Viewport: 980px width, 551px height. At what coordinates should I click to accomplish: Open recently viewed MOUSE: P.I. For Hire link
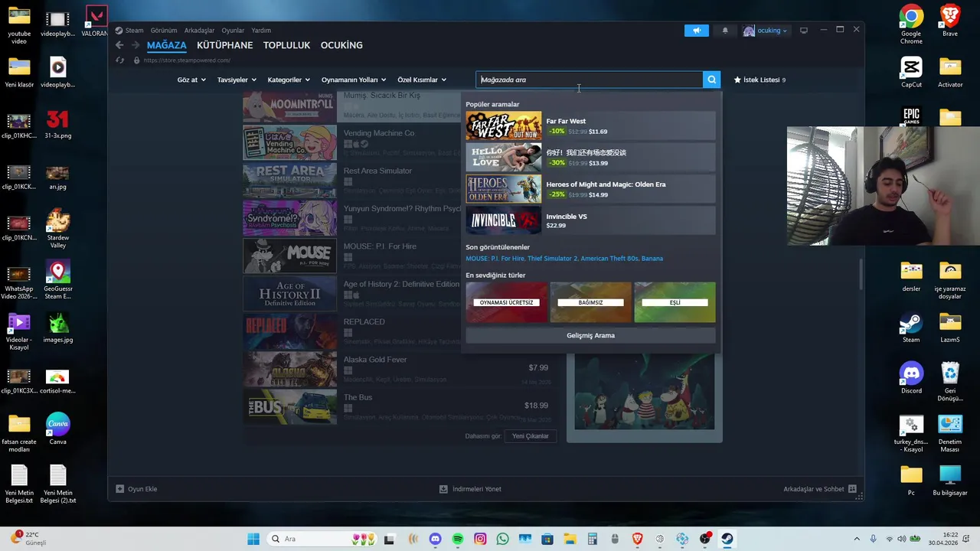click(495, 259)
